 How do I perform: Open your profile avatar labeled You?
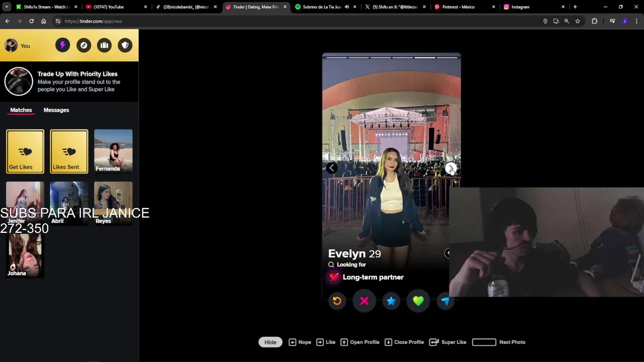pos(18,46)
